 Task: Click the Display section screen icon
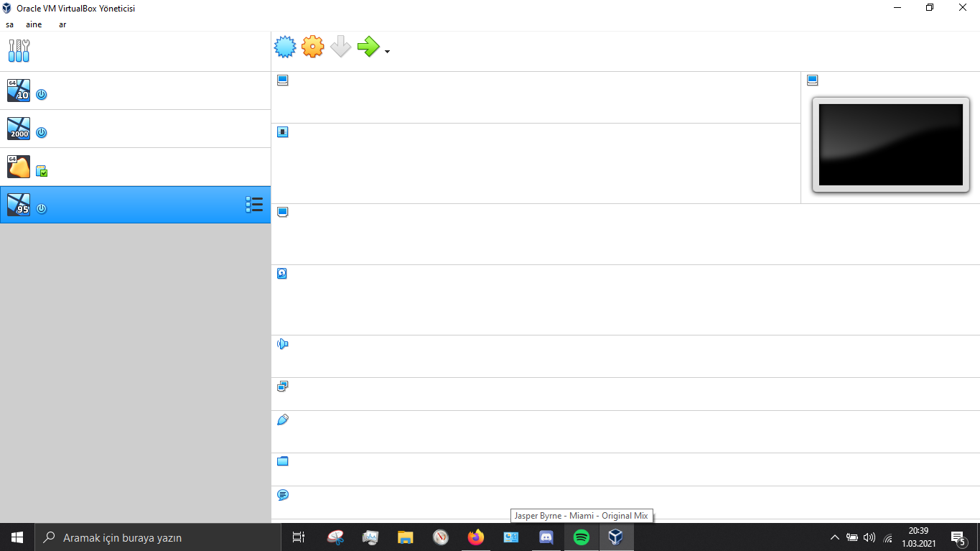tap(283, 213)
